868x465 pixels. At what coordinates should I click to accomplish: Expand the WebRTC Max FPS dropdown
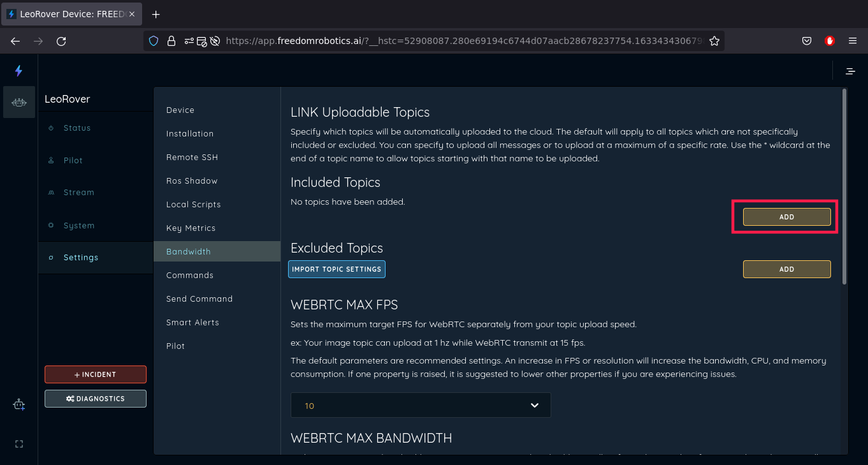click(421, 405)
